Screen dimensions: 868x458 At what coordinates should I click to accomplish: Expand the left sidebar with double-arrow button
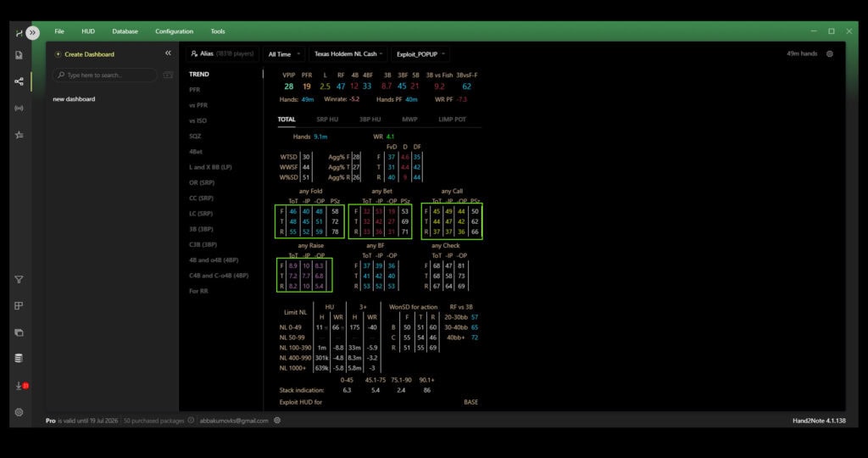[x=32, y=32]
